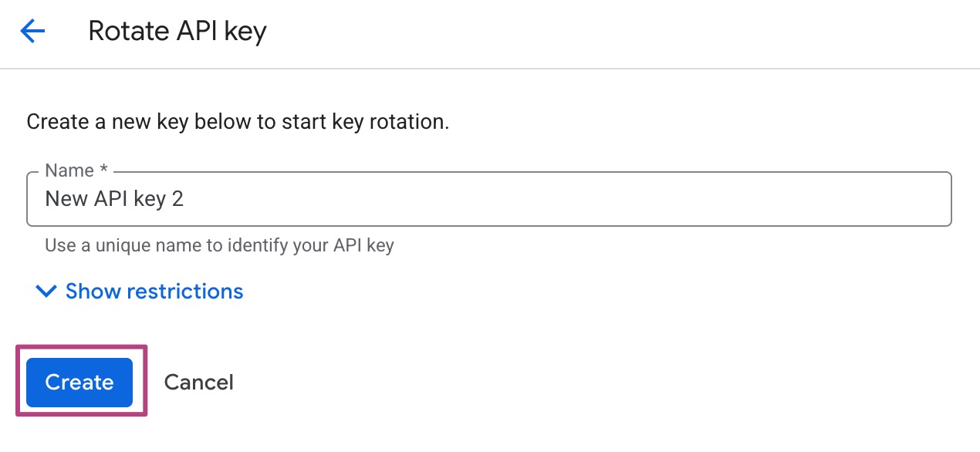Cancel the API key rotation
The image size is (980, 452).
[x=198, y=382]
